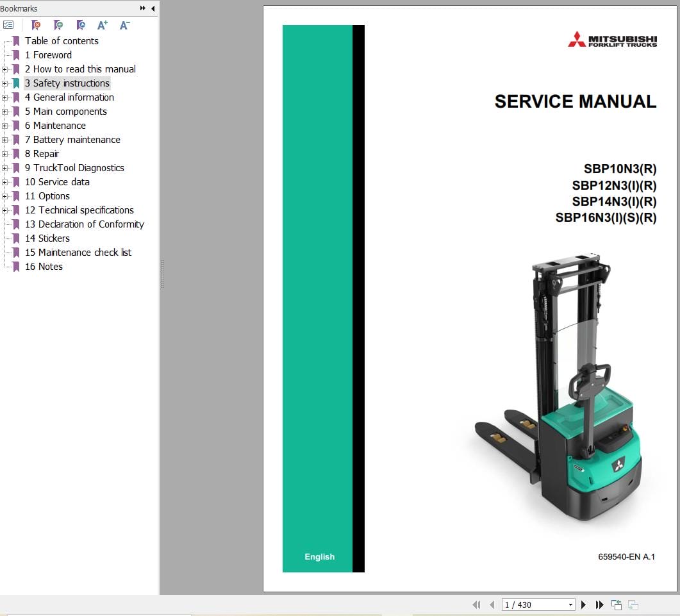The height and width of the screenshot is (616, 680).
Task: Increase bookmark text size with A+ icon
Action: [x=102, y=25]
